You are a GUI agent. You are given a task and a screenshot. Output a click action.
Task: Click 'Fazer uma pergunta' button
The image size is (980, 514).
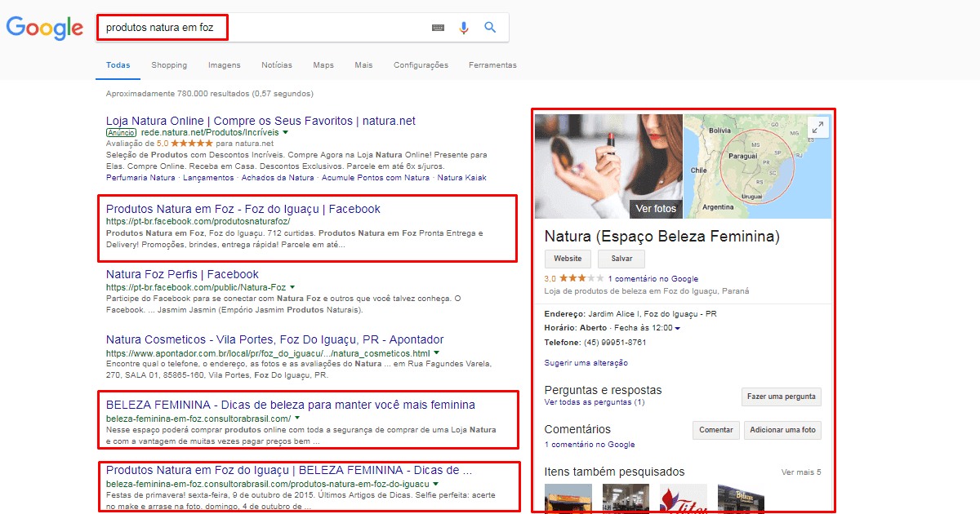tap(782, 397)
